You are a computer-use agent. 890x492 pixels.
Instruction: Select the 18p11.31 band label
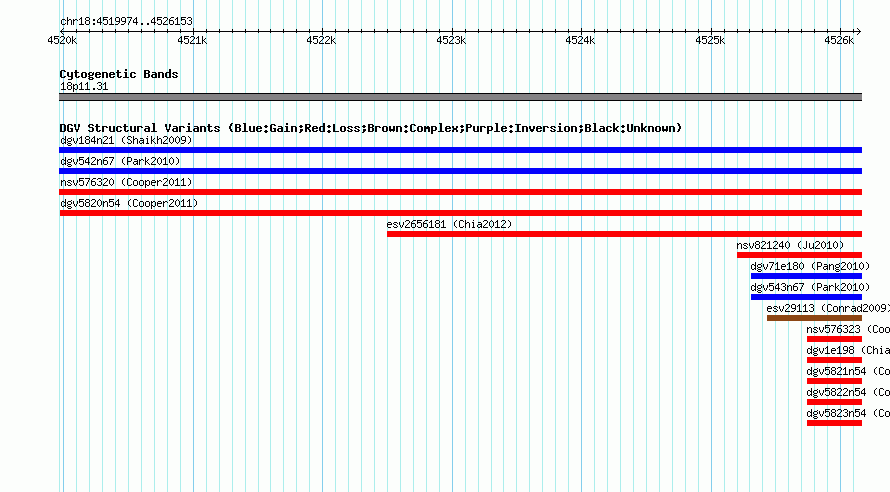pos(84,86)
